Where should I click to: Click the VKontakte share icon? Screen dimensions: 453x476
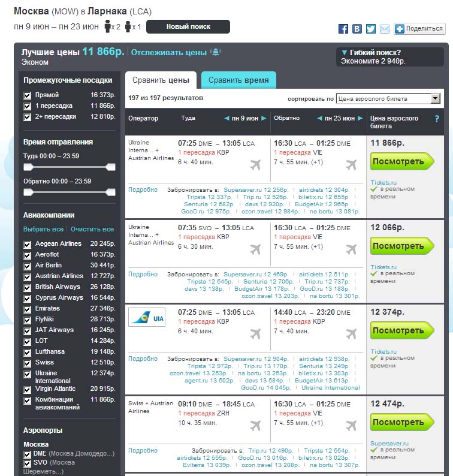(357, 29)
